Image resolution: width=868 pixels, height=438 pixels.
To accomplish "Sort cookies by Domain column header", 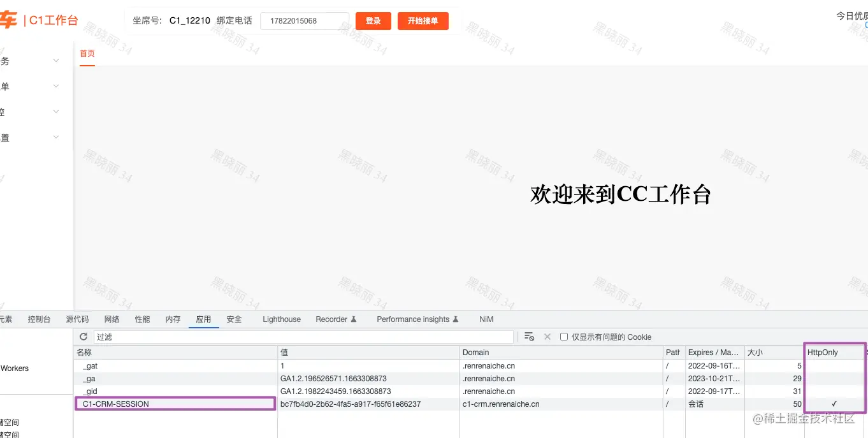I will [x=561, y=352].
